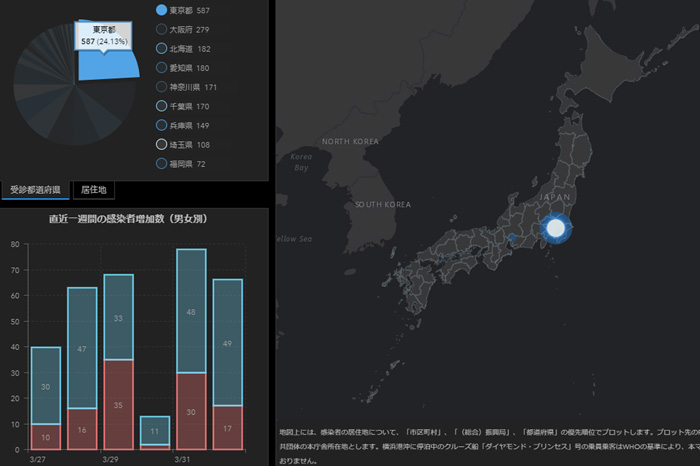Open the 居住地 tab
The height and width of the screenshot is (466, 700).
99,190
